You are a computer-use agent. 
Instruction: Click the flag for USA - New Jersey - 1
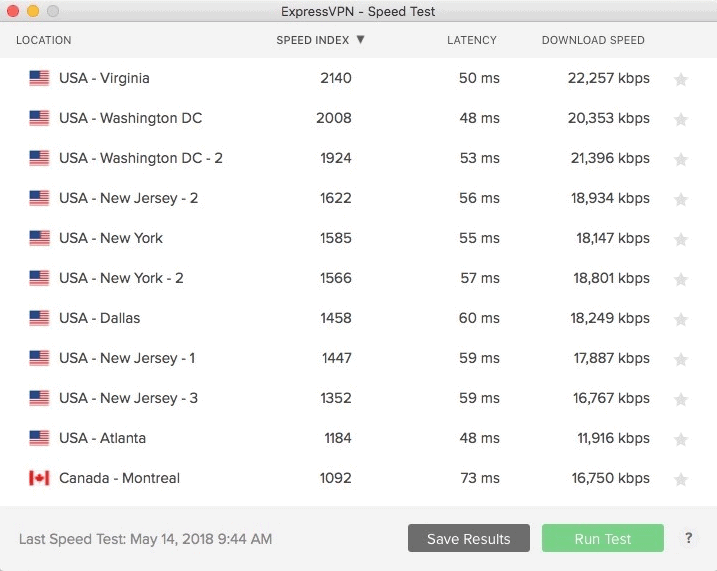(x=39, y=358)
